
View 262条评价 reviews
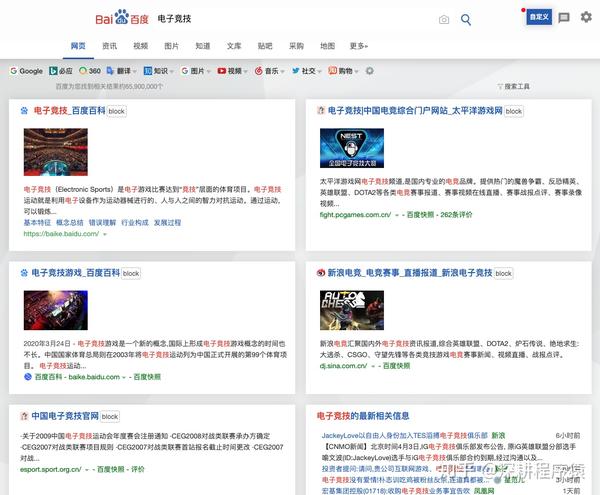point(456,215)
